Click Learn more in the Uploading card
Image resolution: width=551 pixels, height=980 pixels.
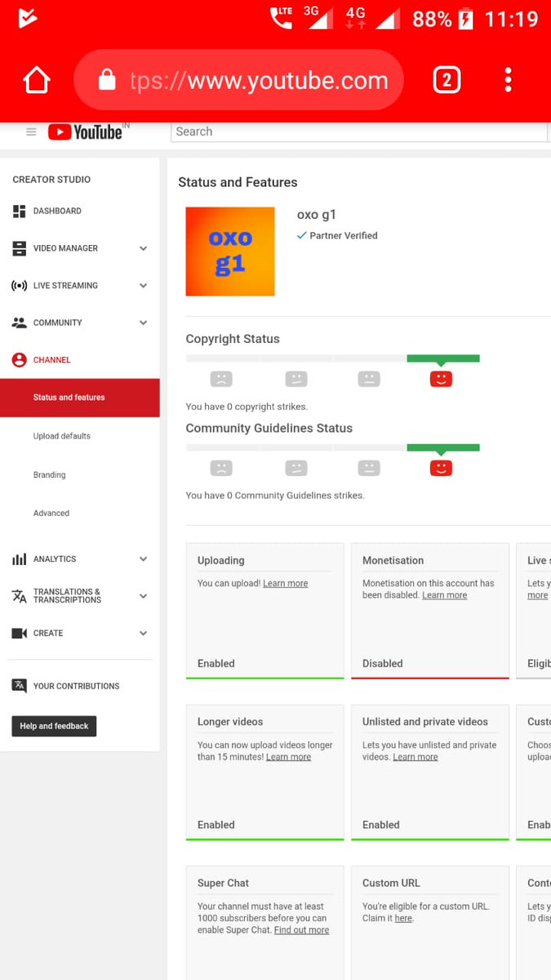(x=285, y=583)
